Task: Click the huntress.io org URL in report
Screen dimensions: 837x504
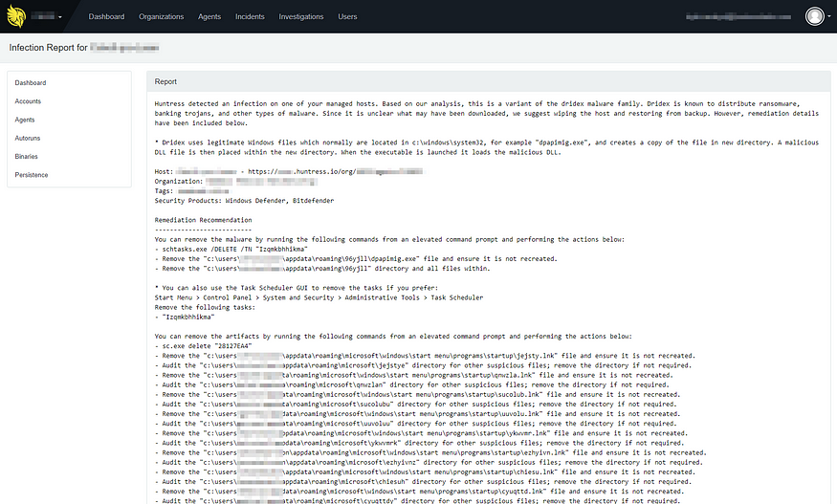Action: (335, 171)
